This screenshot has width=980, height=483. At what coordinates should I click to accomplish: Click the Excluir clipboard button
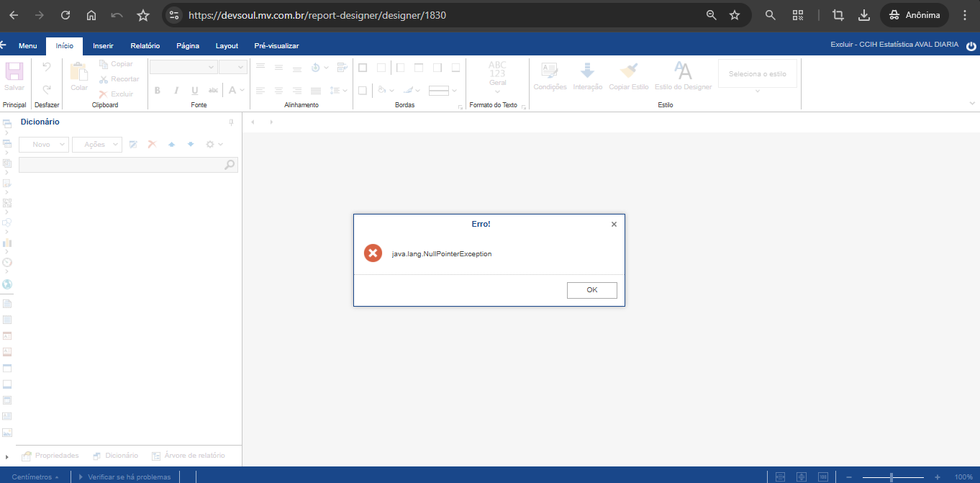(x=116, y=94)
